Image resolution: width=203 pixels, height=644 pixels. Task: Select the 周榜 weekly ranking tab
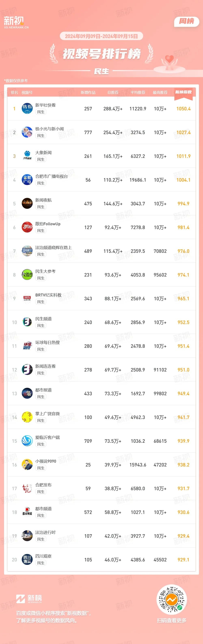coord(187,21)
